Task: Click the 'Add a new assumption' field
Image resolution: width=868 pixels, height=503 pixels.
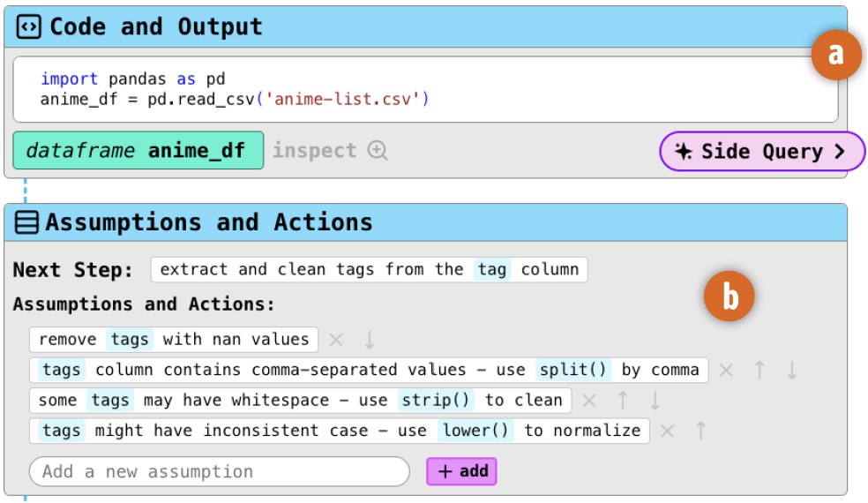Action: [x=219, y=471]
